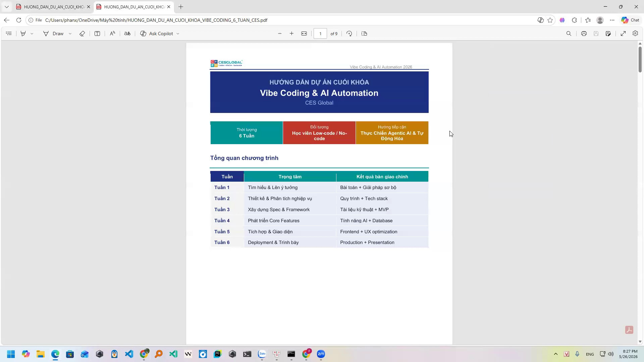This screenshot has width=644, height=362.
Task: Expand the highlight color options arrow
Action: click(32, 34)
